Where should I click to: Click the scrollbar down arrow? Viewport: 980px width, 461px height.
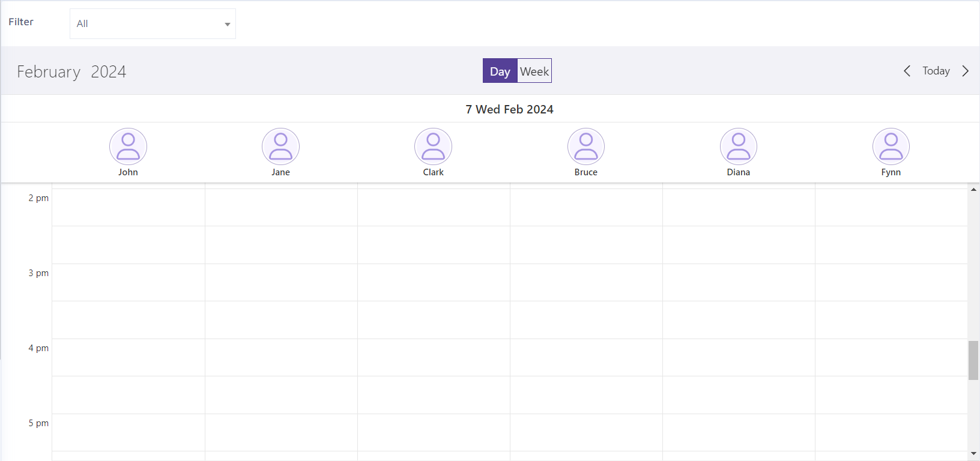(x=973, y=454)
